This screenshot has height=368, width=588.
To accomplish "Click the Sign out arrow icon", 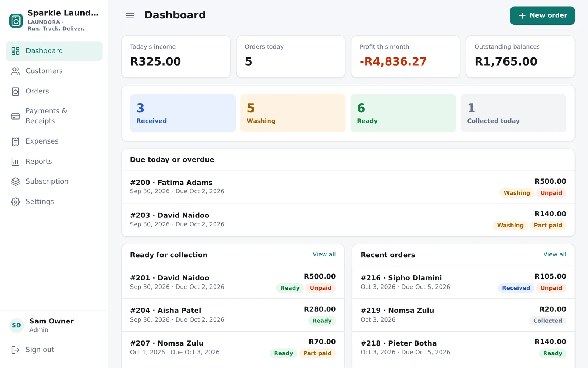I will (15, 350).
